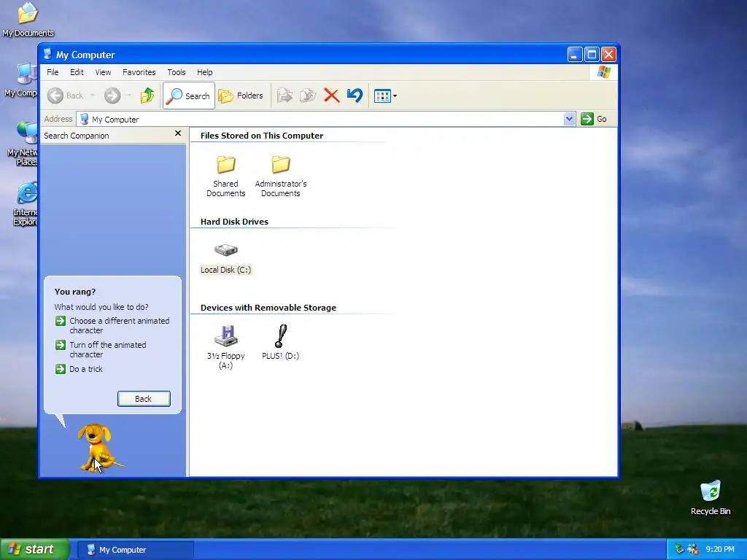Click the red Delete X icon
Viewport: 747px width, 560px height.
332,96
